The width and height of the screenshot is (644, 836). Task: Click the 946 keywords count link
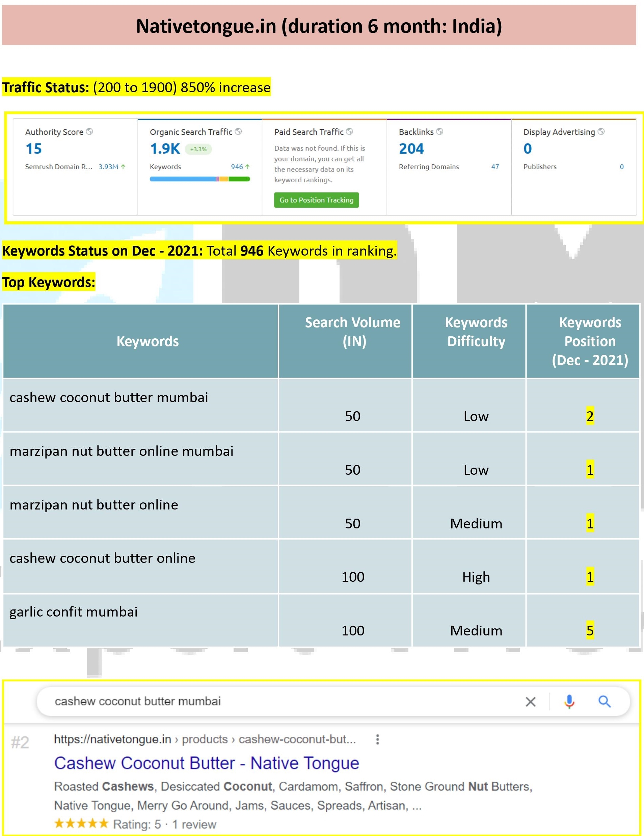(237, 167)
